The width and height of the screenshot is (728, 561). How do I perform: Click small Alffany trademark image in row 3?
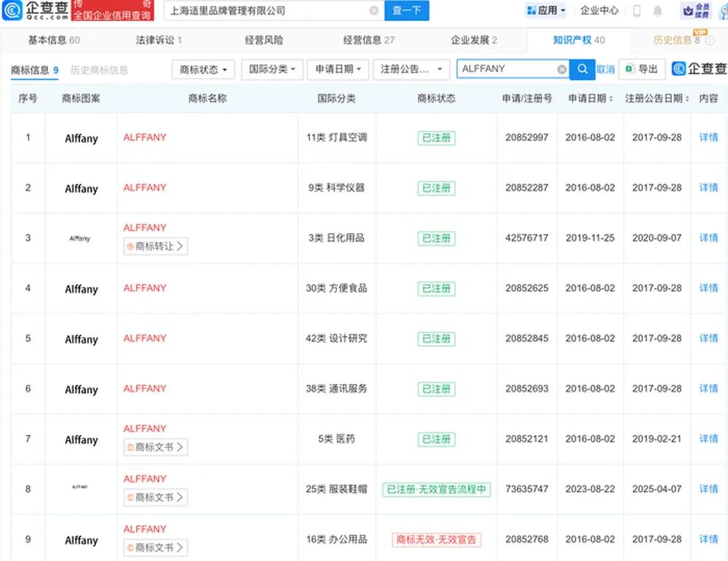[x=80, y=238]
